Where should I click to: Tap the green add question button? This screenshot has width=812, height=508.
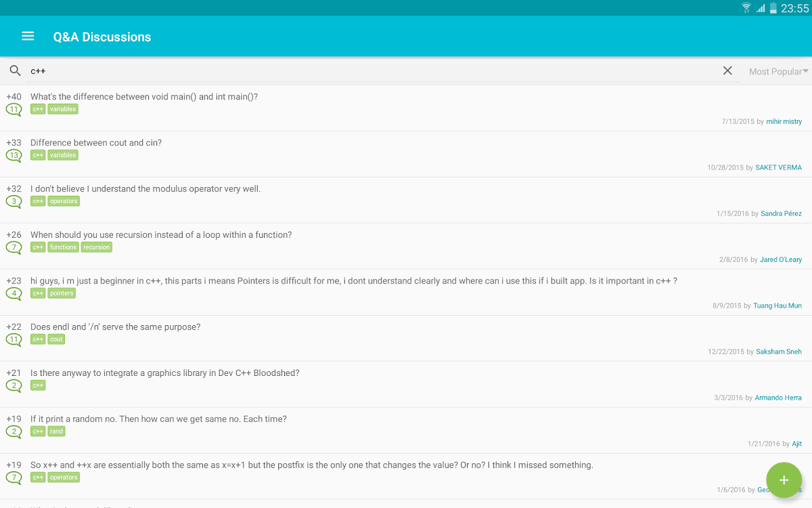(x=784, y=480)
